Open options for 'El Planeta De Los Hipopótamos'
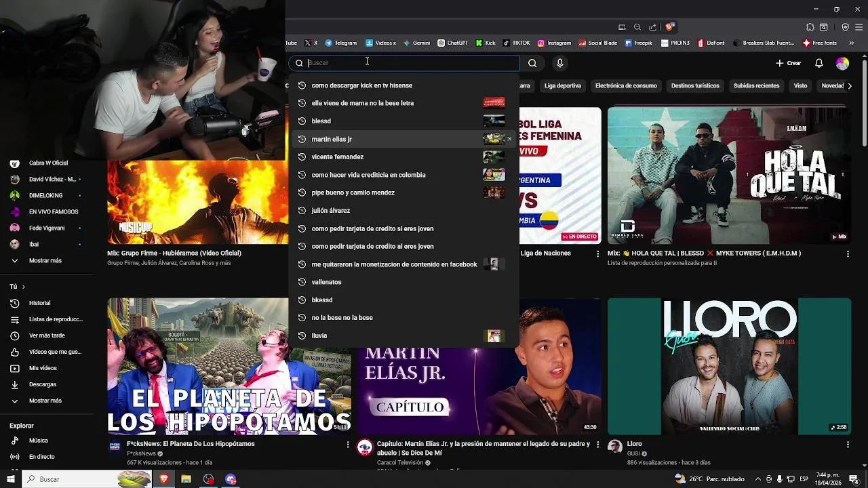This screenshot has height=488, width=868. click(x=348, y=445)
